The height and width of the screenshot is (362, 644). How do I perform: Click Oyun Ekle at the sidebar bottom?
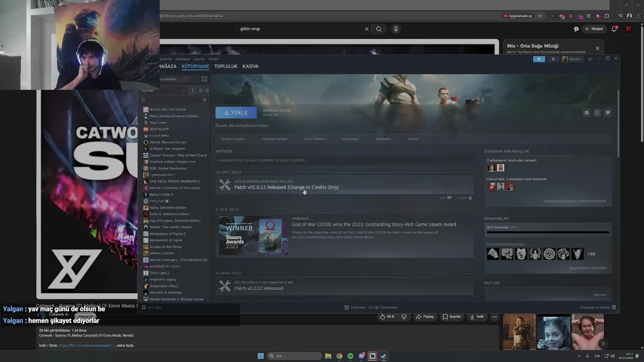coord(152,307)
